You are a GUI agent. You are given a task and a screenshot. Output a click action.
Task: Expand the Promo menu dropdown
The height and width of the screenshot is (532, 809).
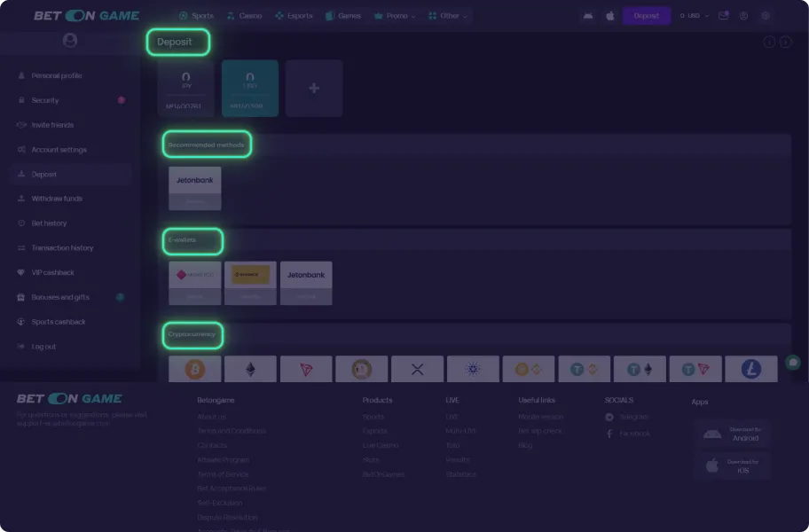pyautogui.click(x=396, y=16)
